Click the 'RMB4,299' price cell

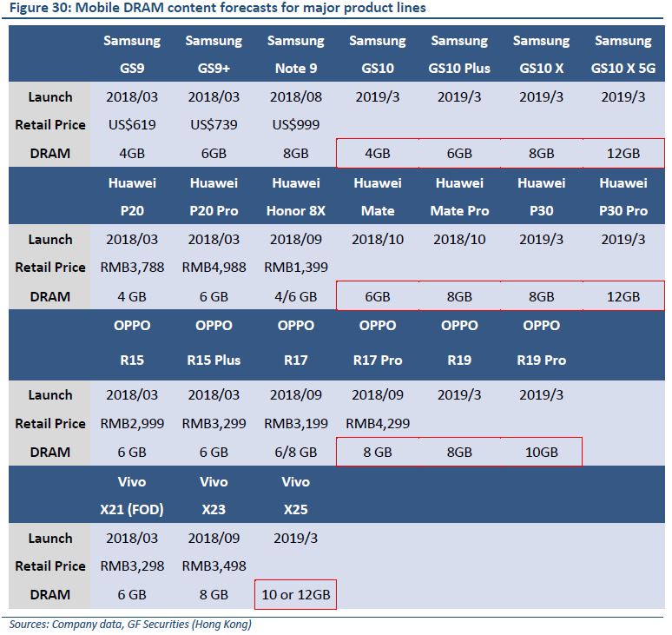pos(378,424)
